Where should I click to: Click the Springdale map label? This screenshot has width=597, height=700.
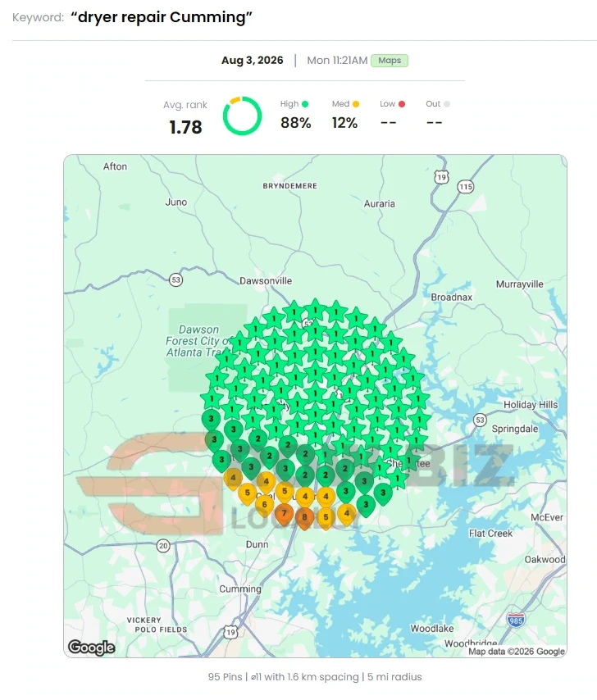515,429
